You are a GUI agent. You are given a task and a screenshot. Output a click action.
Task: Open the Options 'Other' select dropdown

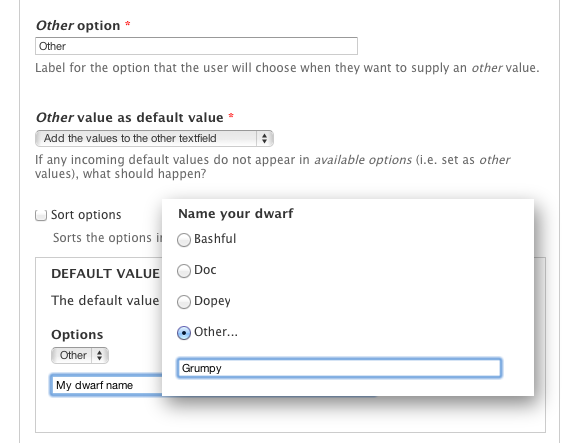click(x=80, y=355)
